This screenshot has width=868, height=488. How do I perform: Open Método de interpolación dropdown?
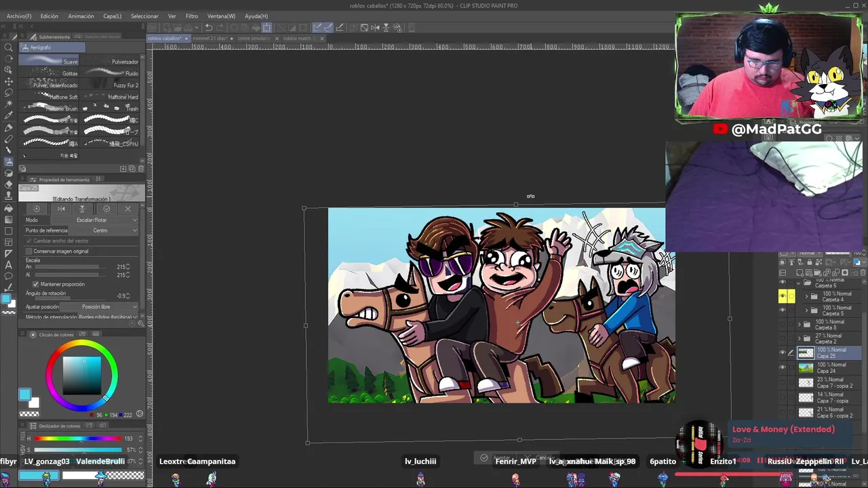107,317
